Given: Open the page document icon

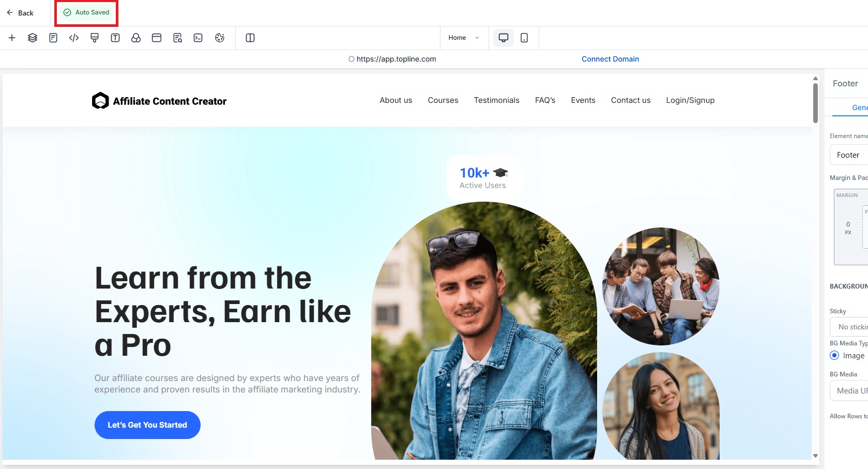Looking at the screenshot, I should (x=53, y=38).
